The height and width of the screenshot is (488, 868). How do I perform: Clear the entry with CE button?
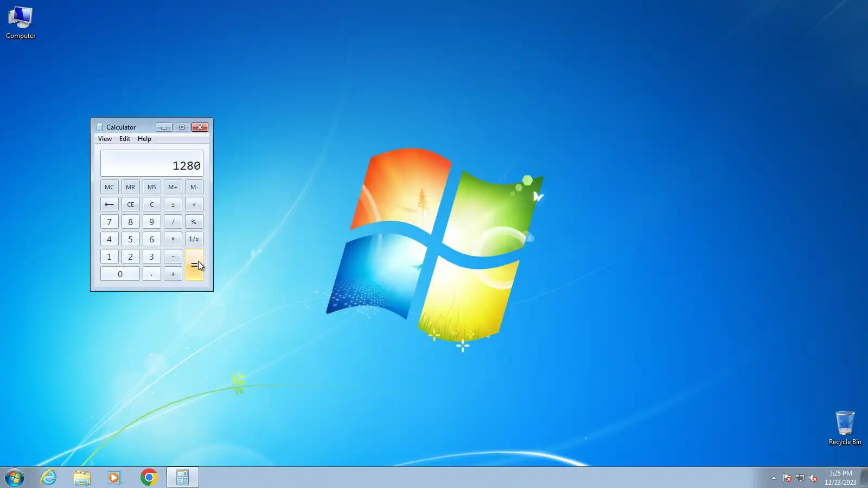click(131, 204)
